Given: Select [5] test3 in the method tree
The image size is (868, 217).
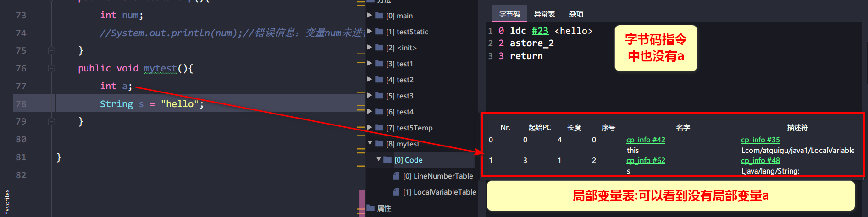Looking at the screenshot, I should (400, 96).
